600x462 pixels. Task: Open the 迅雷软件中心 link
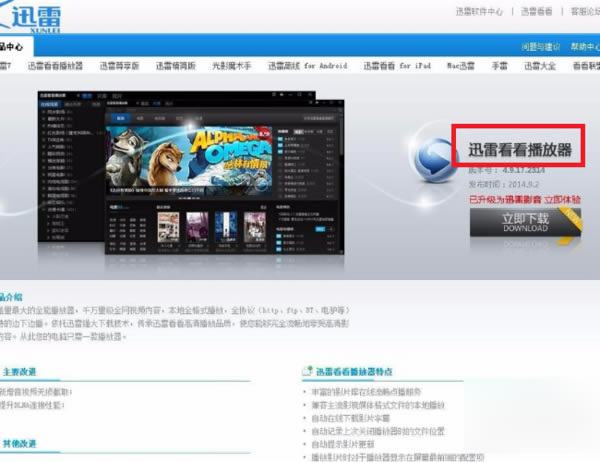[479, 12]
